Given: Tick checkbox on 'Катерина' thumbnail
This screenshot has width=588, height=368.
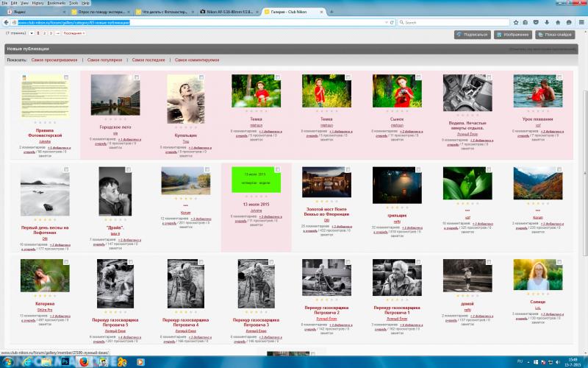Looking at the screenshot, I should (x=66, y=262).
